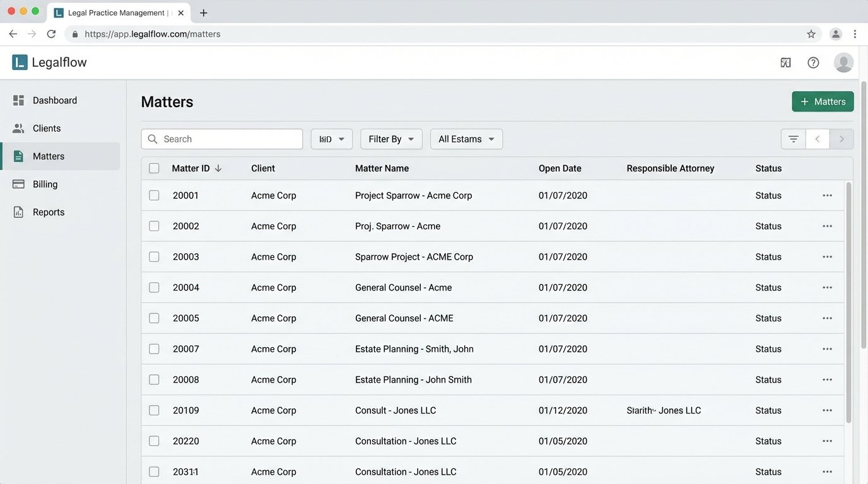Click the Matters icon in the sidebar

click(x=19, y=156)
